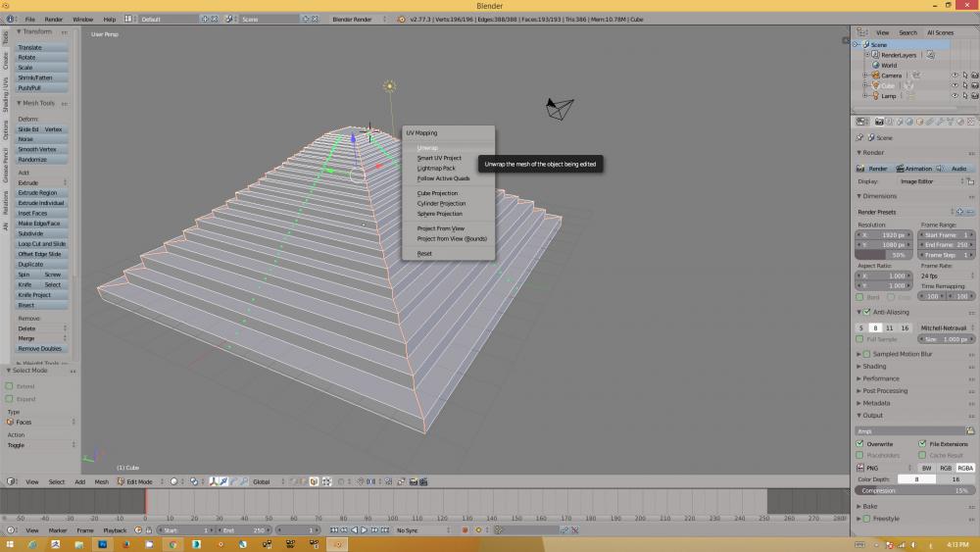The height and width of the screenshot is (552, 980).
Task: Expand the Shading panel
Action: point(874,367)
